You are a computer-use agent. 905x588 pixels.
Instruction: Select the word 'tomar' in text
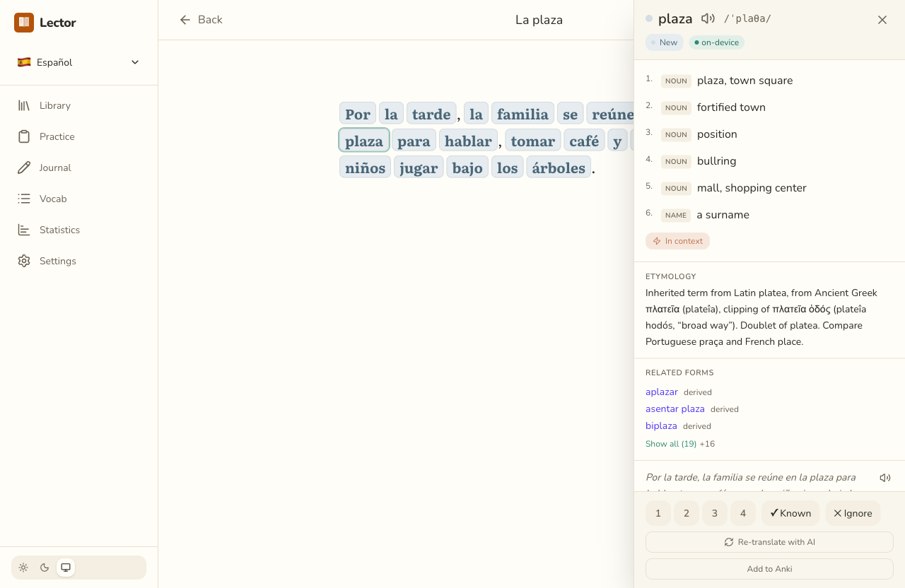pyautogui.click(x=533, y=141)
